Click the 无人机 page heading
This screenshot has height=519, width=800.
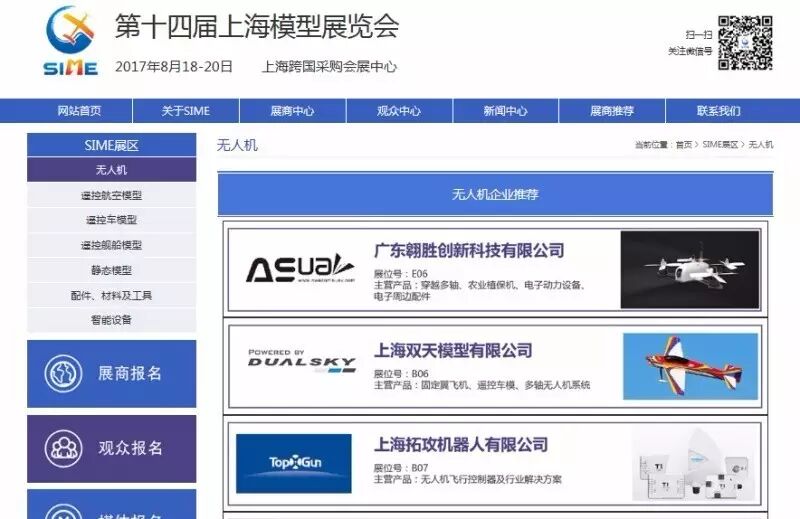tap(237, 145)
